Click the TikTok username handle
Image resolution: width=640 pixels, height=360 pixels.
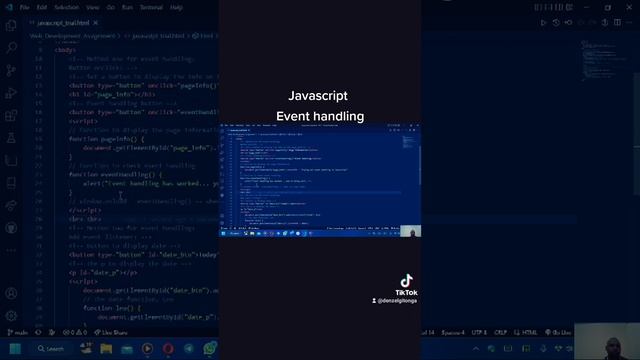click(x=394, y=300)
